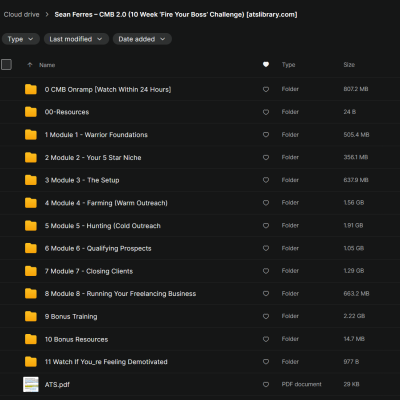Click the 807.2 MB size of CMB Onramp
The width and height of the screenshot is (400, 400).
click(356, 89)
